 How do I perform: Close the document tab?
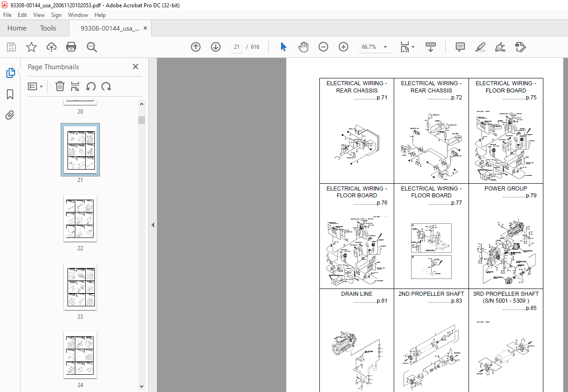click(x=146, y=28)
